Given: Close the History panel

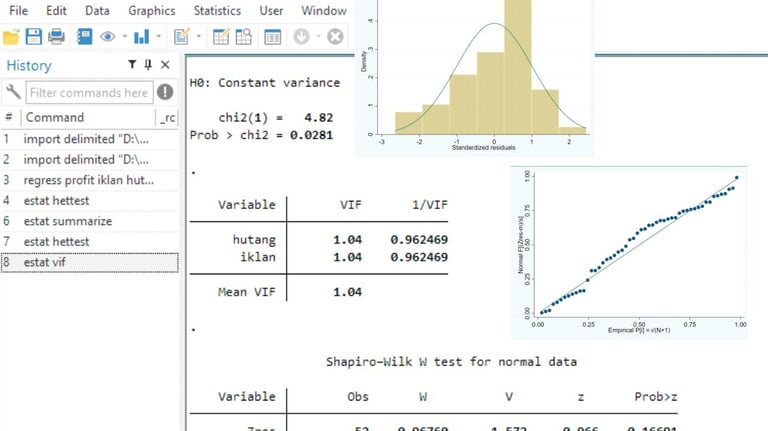Looking at the screenshot, I should 165,65.
